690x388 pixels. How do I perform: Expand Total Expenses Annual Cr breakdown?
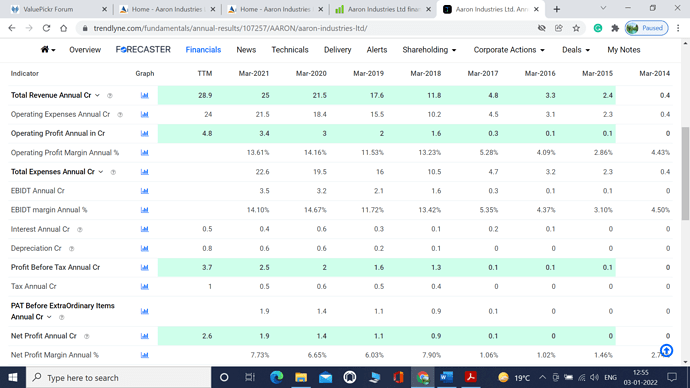tap(101, 172)
